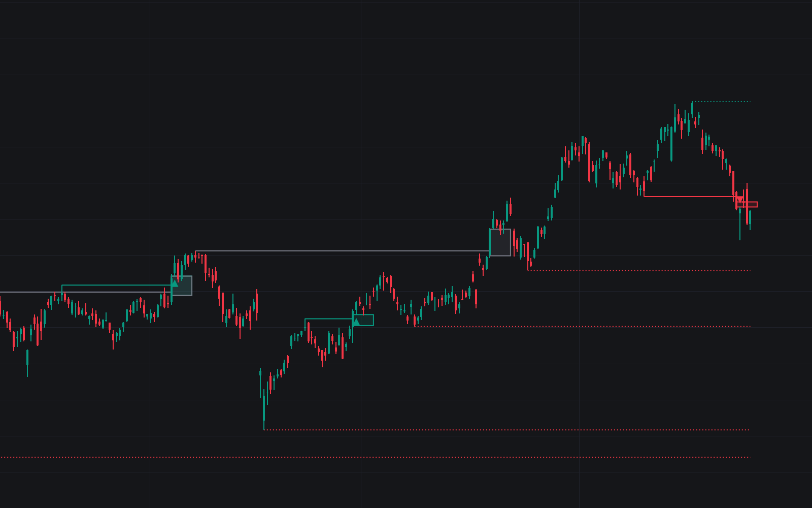This screenshot has height=508, width=812.
Task: Click the red down-triangle signal marker
Action: 740,200
